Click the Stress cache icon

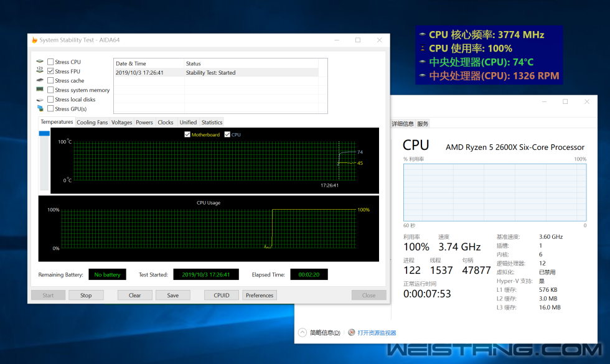pos(40,80)
